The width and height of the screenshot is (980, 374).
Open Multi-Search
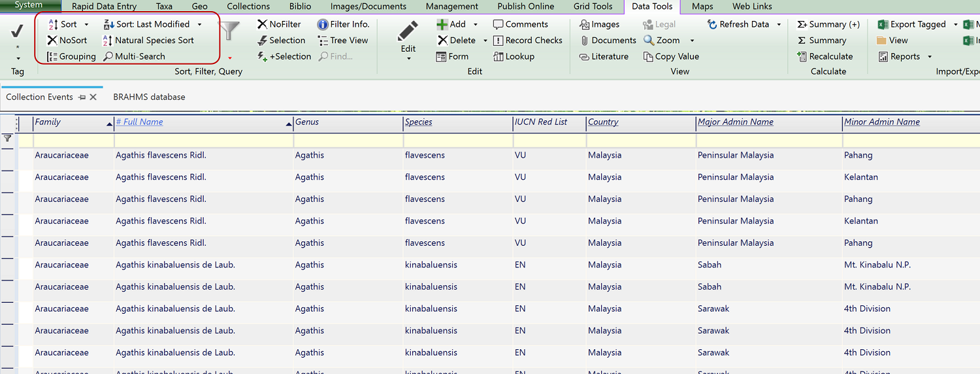coord(135,56)
